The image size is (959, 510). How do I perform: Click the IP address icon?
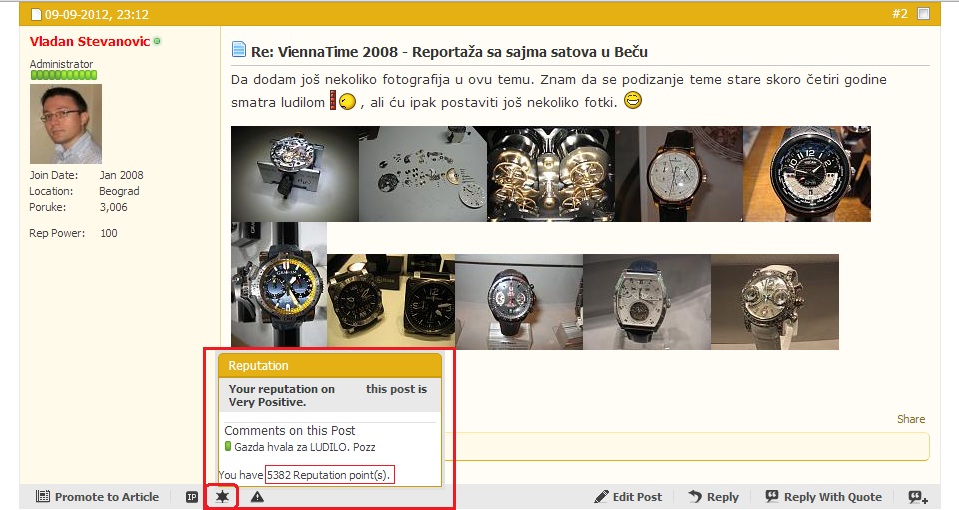pyautogui.click(x=192, y=497)
